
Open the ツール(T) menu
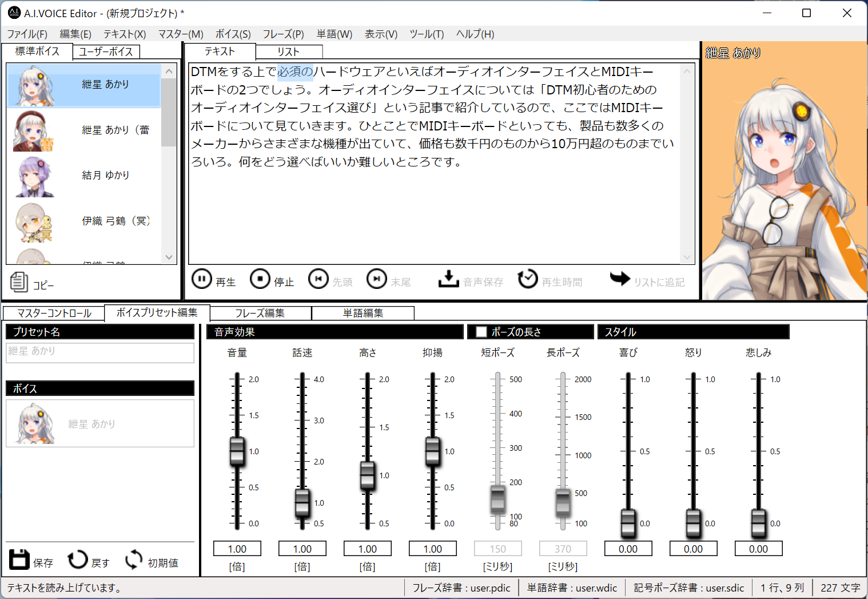pos(427,34)
